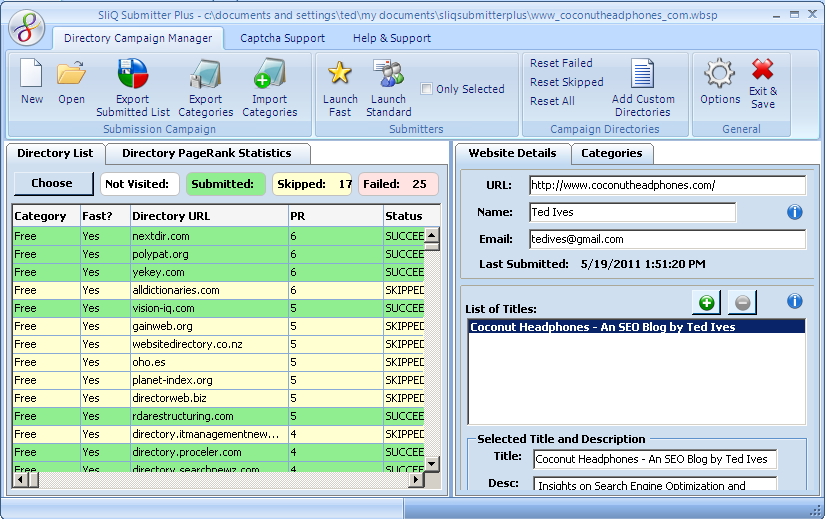Click the SliQ application logo button
Image resolution: width=825 pixels, height=519 pixels.
point(27,27)
